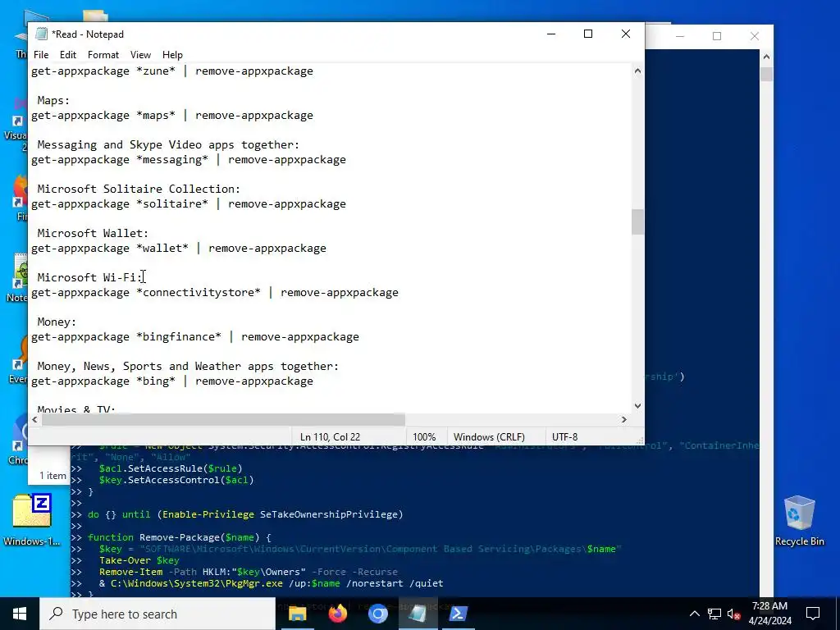The height and width of the screenshot is (630, 840).
Task: Click '1 item' status in Explorer window
Action: (x=52, y=476)
